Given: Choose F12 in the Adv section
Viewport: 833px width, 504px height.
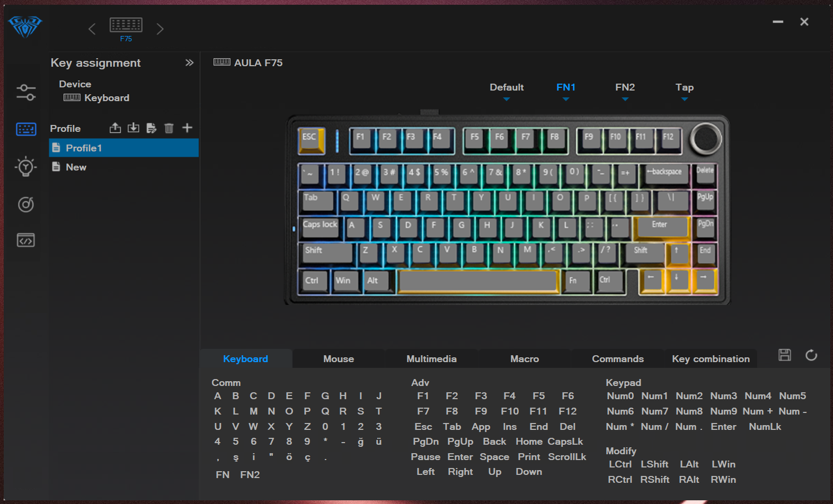Looking at the screenshot, I should click(x=568, y=411).
